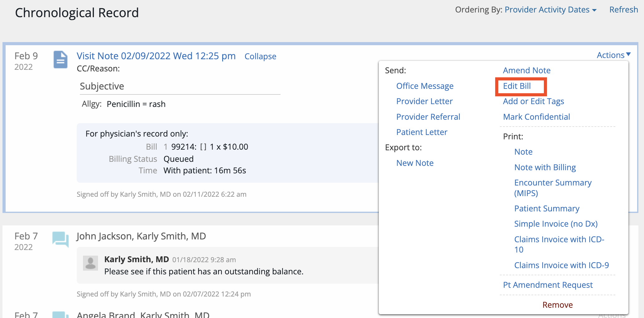Select Provider Referral option
Image resolution: width=644 pixels, height=318 pixels.
[x=428, y=117]
